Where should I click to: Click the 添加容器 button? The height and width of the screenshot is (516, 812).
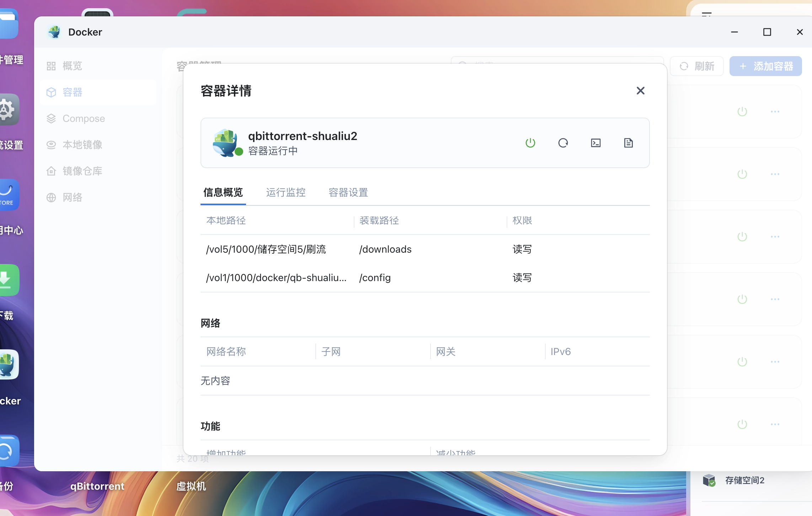[766, 66]
